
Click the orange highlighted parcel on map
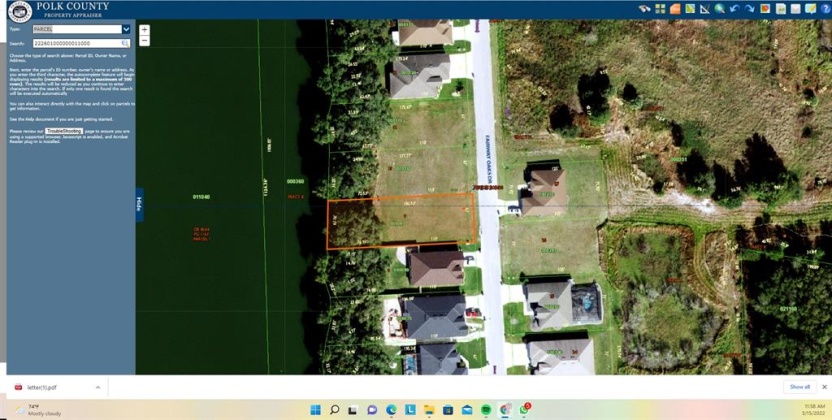pyautogui.click(x=401, y=221)
